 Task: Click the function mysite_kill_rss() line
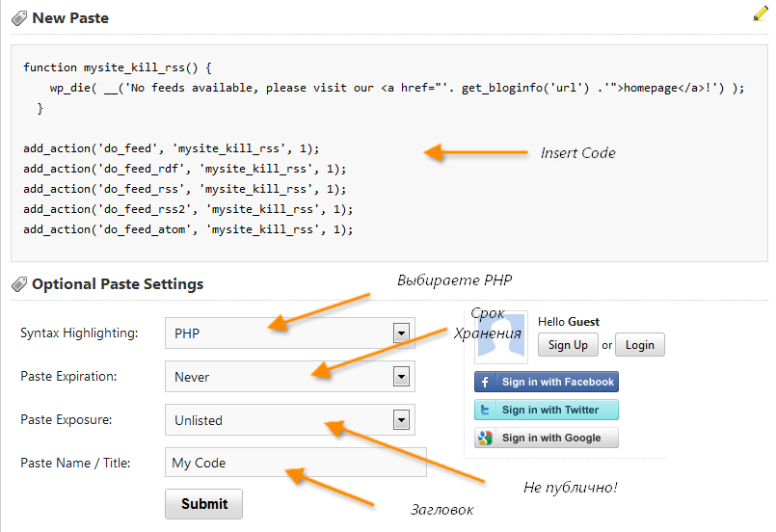point(118,67)
